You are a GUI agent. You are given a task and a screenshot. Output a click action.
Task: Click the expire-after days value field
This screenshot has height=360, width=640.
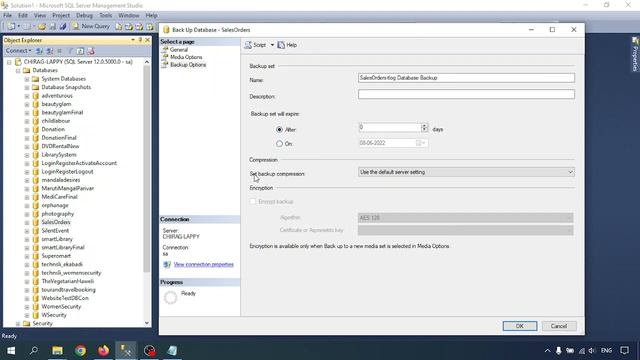[390, 127]
